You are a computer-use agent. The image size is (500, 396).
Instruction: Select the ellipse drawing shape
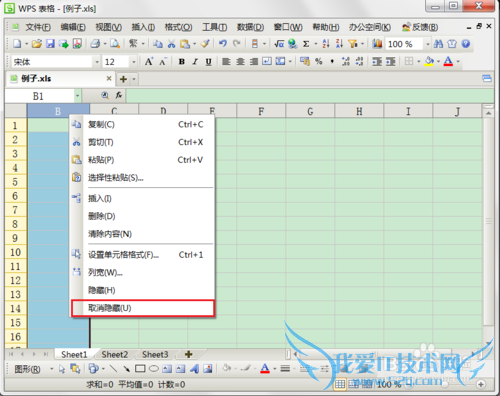point(154,369)
